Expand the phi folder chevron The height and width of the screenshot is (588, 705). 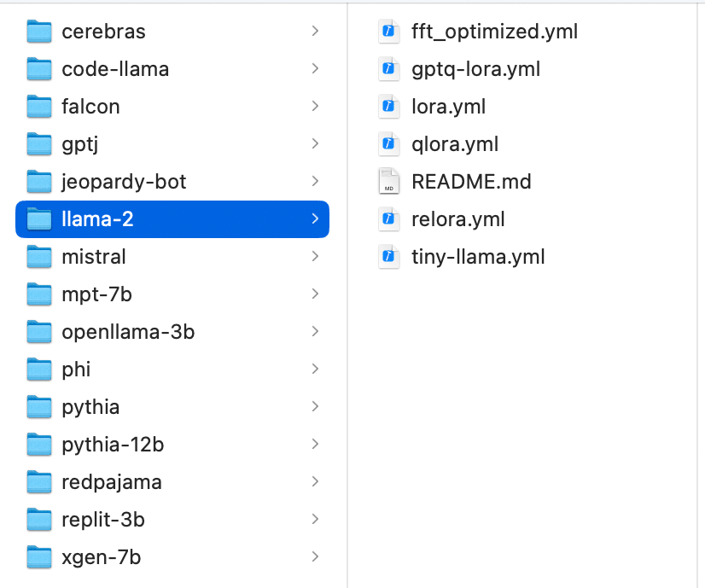coord(315,369)
